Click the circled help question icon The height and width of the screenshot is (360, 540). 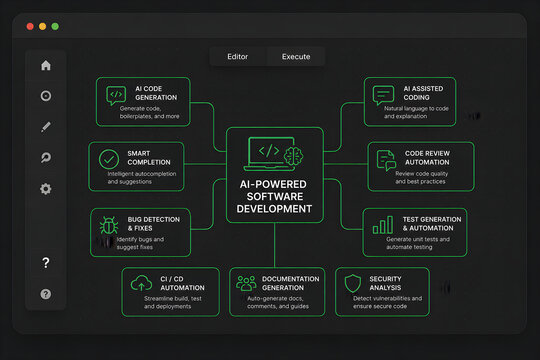[46, 294]
